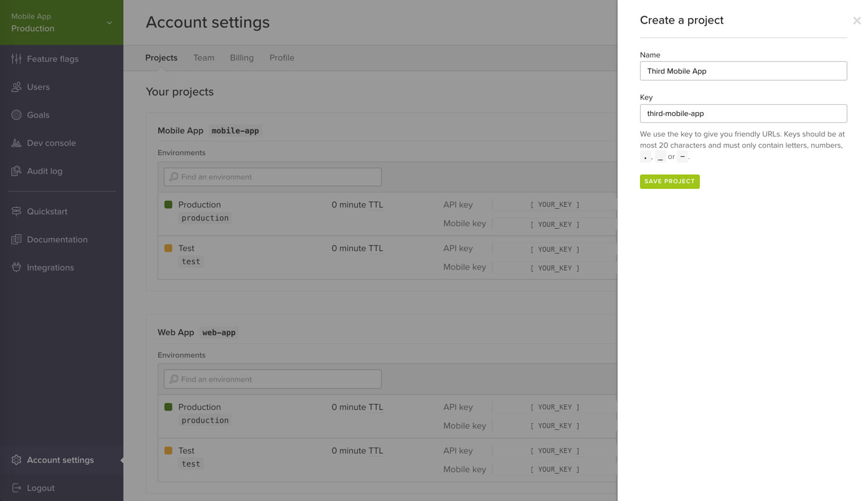Switch to the Team tab
The width and height of the screenshot is (868, 501).
tap(204, 57)
